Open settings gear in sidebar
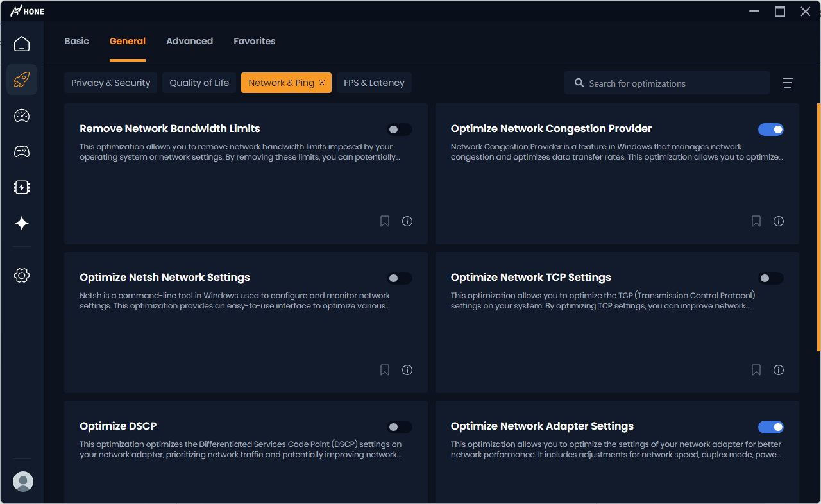The width and height of the screenshot is (821, 504). click(22, 276)
